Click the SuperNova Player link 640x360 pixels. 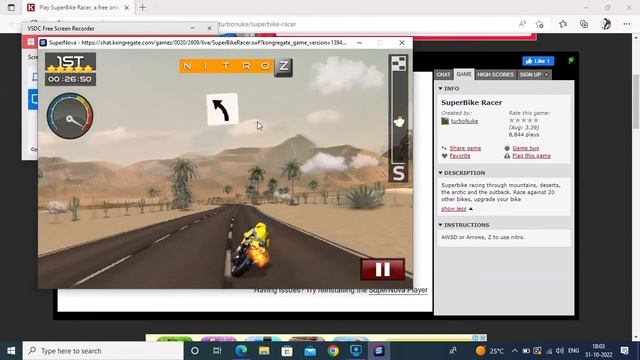398,290
